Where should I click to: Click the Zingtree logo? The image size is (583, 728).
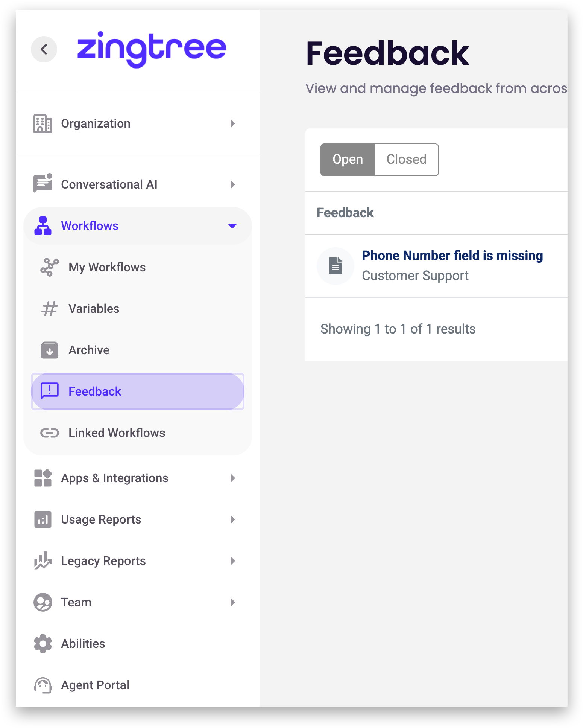click(x=152, y=49)
